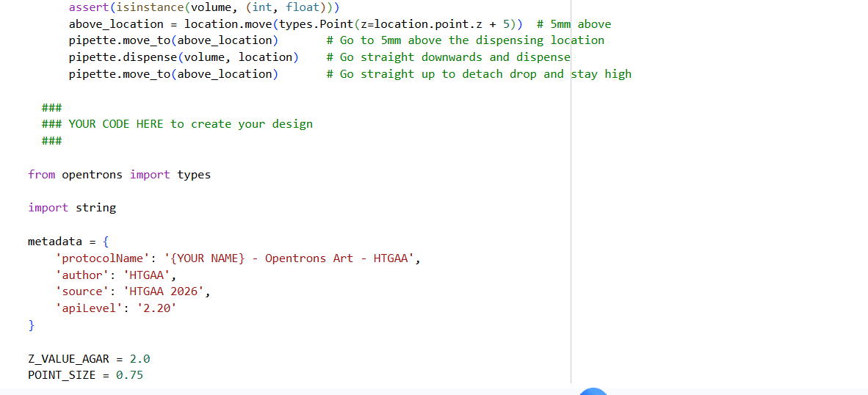Click the pipette.dispense(volume, location) call

(x=184, y=57)
